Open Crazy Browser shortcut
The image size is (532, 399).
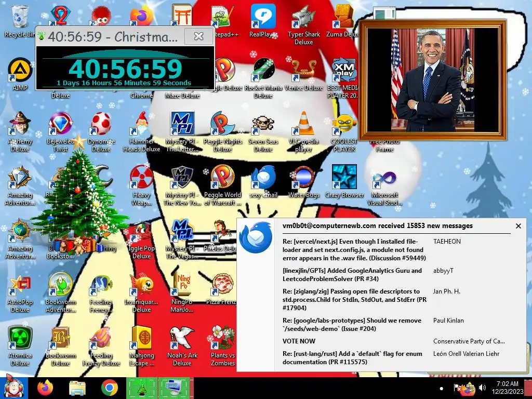pos(344,181)
